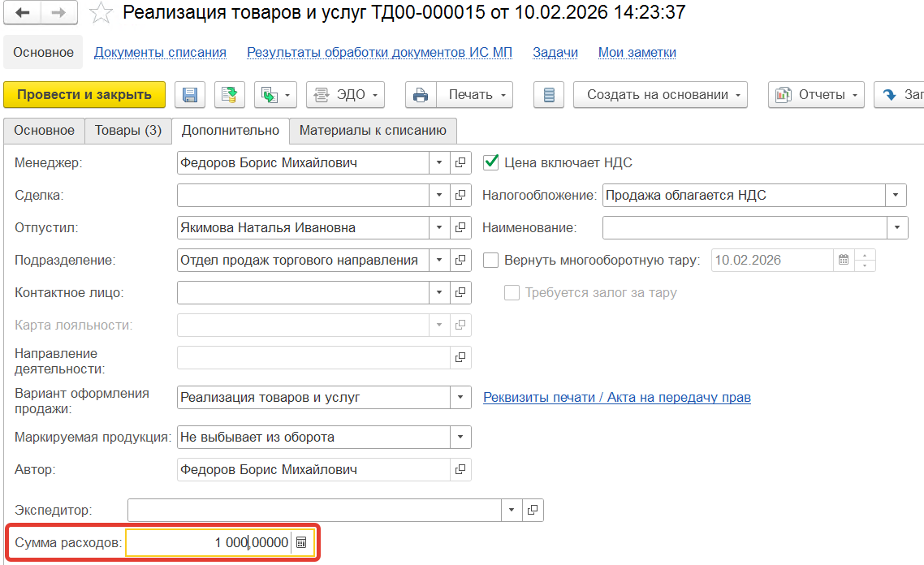Expand the Вариант оформления продажи dropdown
The height and width of the screenshot is (565, 924).
(460, 397)
